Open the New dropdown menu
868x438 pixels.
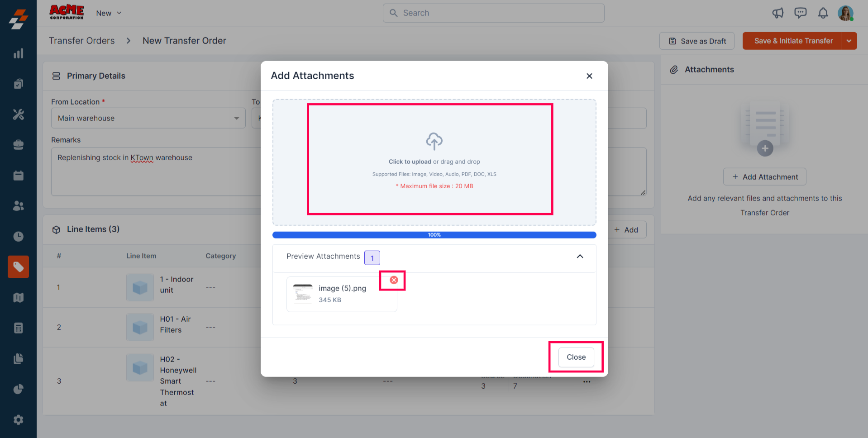(x=109, y=13)
